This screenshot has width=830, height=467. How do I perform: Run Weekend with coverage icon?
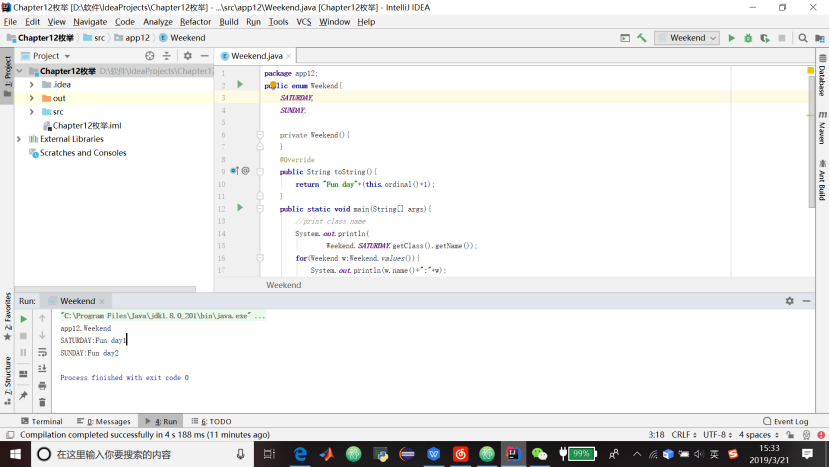pos(764,38)
